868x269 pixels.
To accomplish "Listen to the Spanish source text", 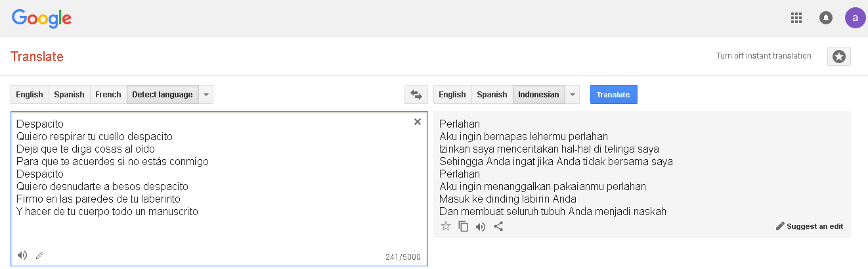I will coord(22,255).
